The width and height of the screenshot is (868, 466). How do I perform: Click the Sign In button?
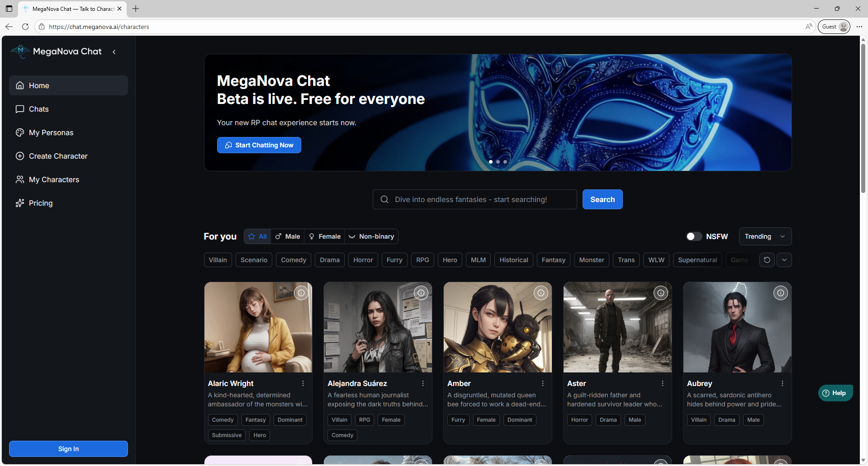pyautogui.click(x=68, y=449)
